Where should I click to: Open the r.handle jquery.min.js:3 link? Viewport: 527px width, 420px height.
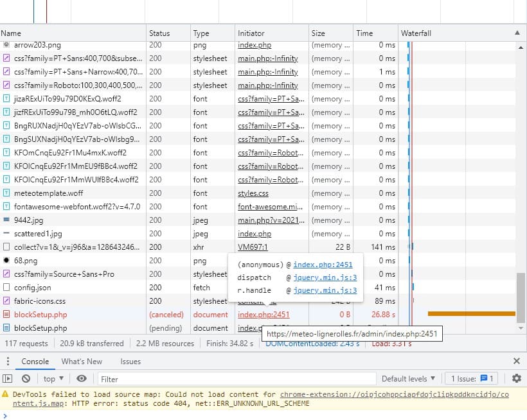point(325,290)
